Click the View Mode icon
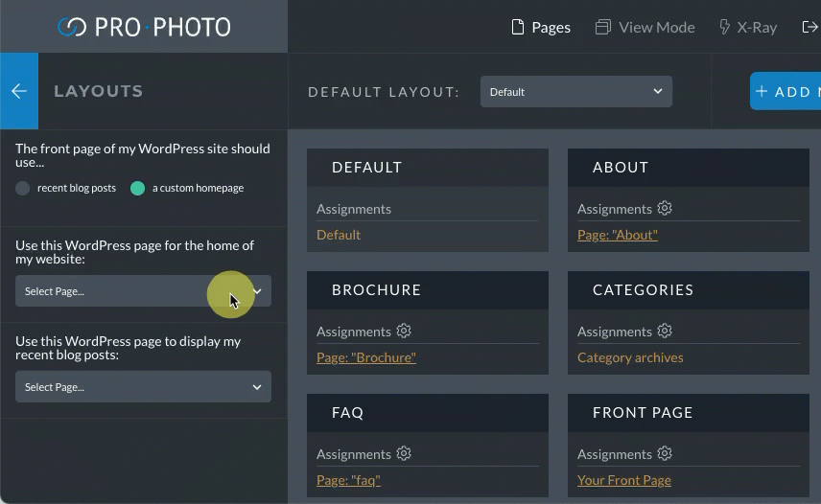This screenshot has width=821, height=504. coord(603,27)
